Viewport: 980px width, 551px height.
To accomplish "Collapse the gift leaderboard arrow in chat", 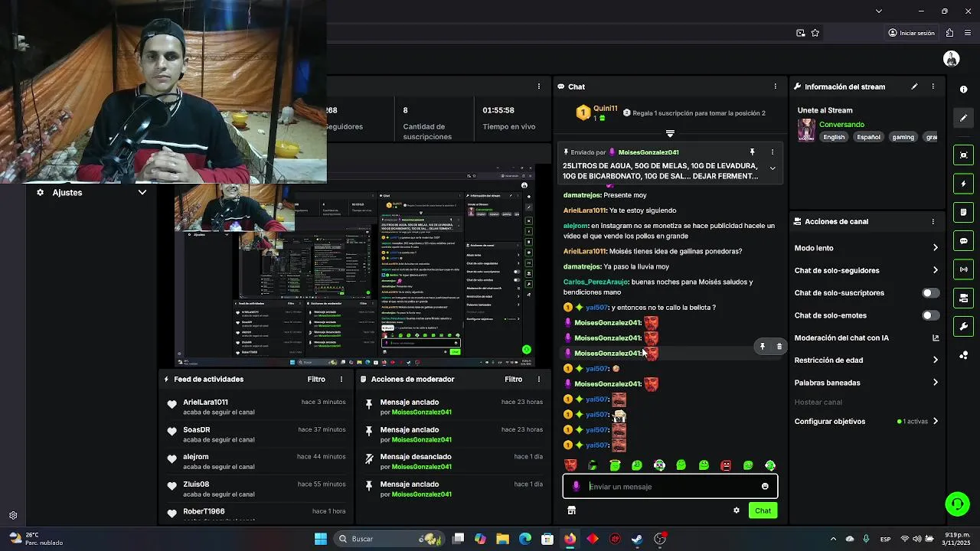I will [x=670, y=133].
